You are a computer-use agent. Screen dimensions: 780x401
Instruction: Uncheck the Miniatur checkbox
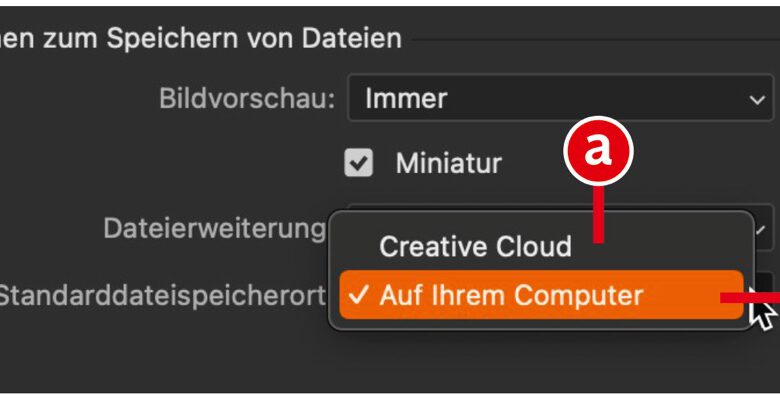pyautogui.click(x=358, y=163)
